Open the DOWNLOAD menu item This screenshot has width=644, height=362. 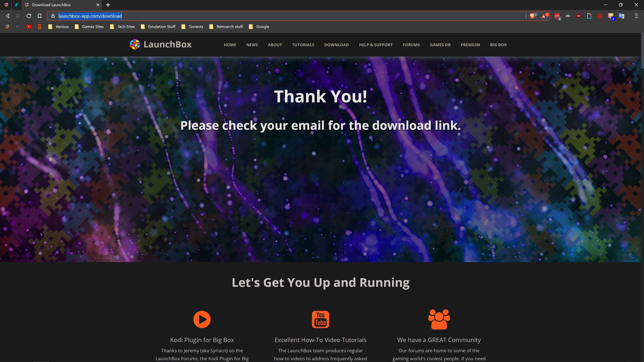[x=336, y=45]
